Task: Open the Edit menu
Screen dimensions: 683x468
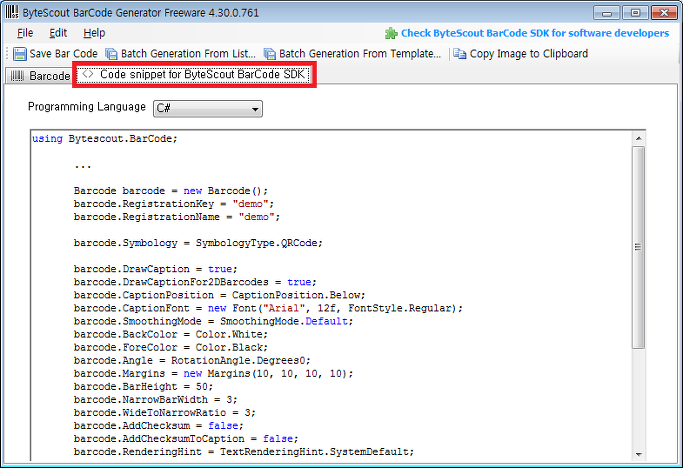Action: [58, 33]
